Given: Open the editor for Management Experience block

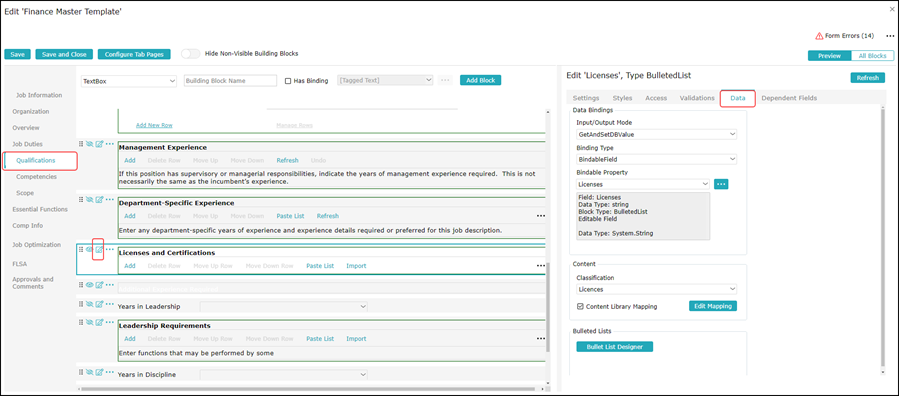Looking at the screenshot, I should pyautogui.click(x=99, y=144).
